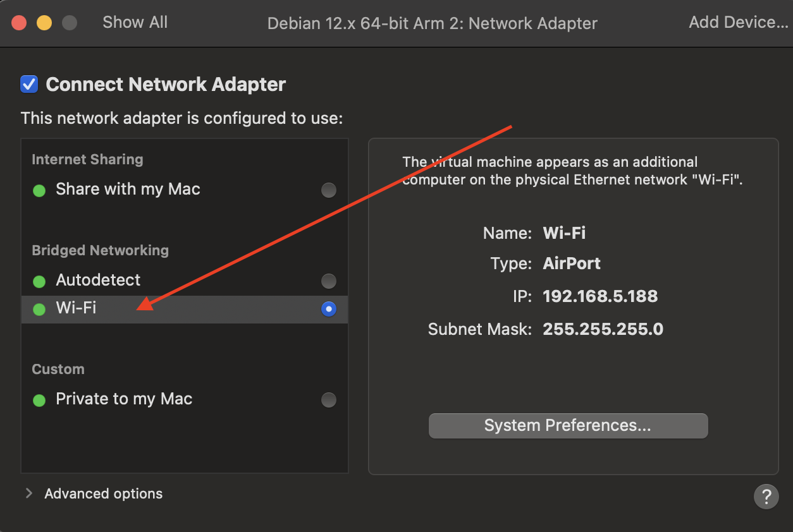Open System Preferences from the settings panel
This screenshot has height=532, width=793.
(x=568, y=425)
